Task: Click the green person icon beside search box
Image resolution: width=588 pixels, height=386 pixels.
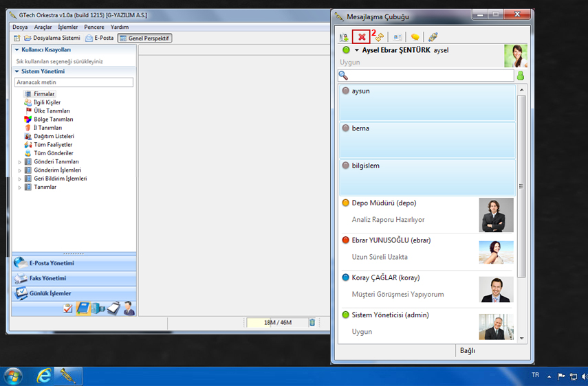Action: [521, 76]
